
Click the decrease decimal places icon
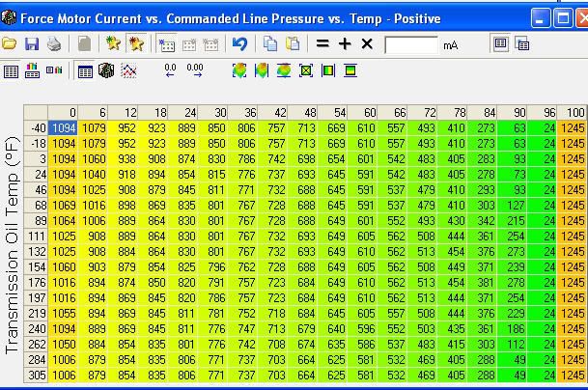coord(170,70)
